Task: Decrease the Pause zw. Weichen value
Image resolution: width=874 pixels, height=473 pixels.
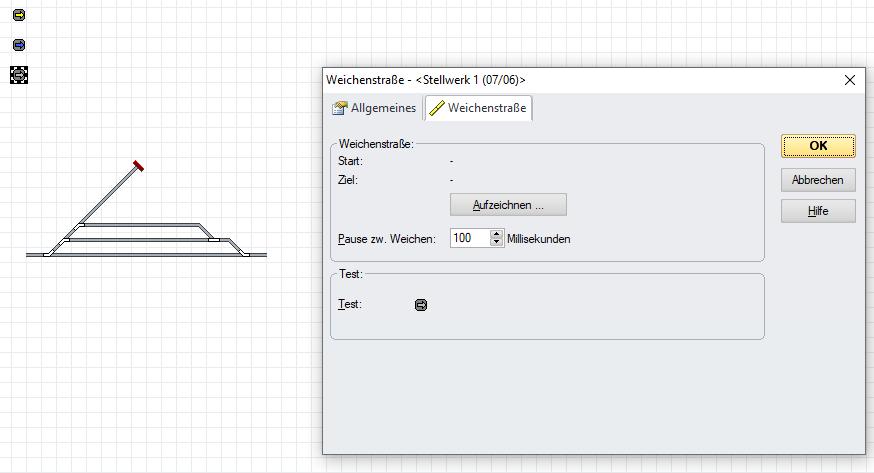Action: coord(497,243)
